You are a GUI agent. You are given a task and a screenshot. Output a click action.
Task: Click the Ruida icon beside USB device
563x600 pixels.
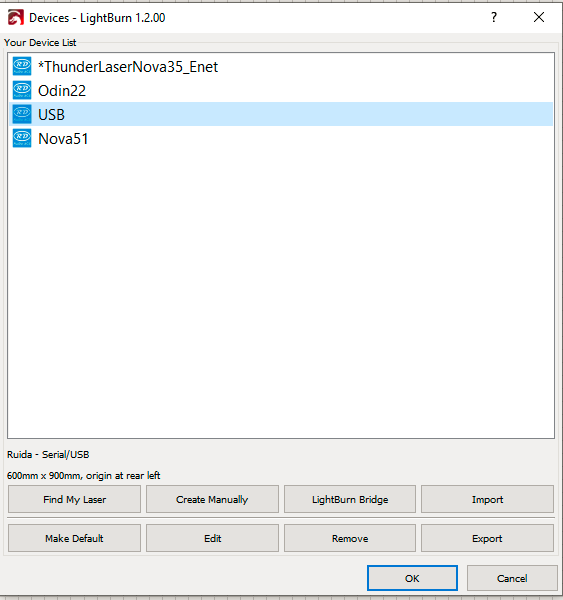[x=22, y=114]
